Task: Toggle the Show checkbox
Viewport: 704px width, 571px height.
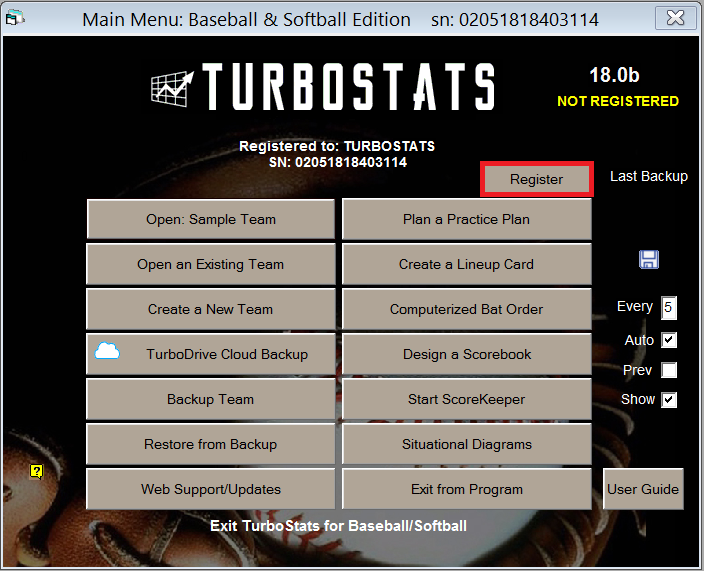Action: pyautogui.click(x=669, y=400)
